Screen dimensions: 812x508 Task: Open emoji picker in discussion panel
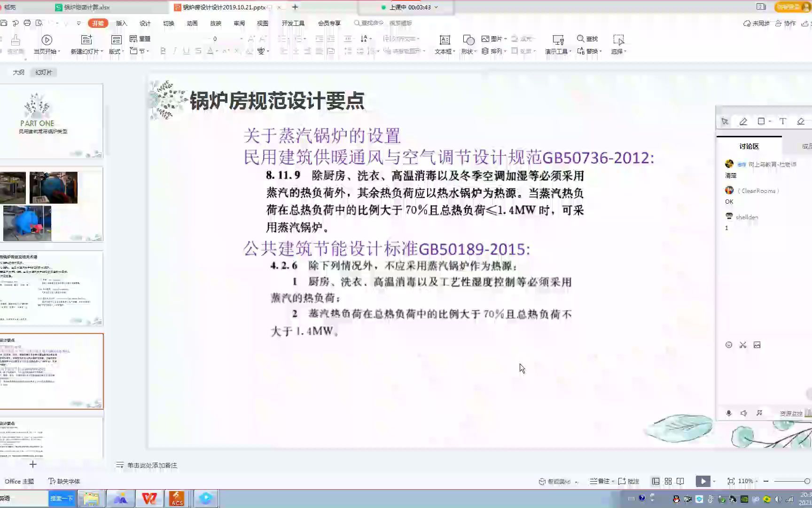pyautogui.click(x=729, y=345)
